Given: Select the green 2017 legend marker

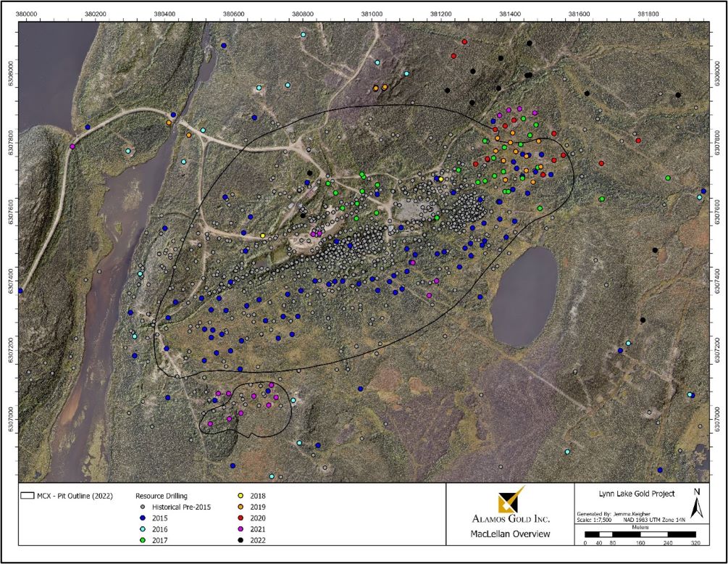Looking at the screenshot, I should 143,539.
